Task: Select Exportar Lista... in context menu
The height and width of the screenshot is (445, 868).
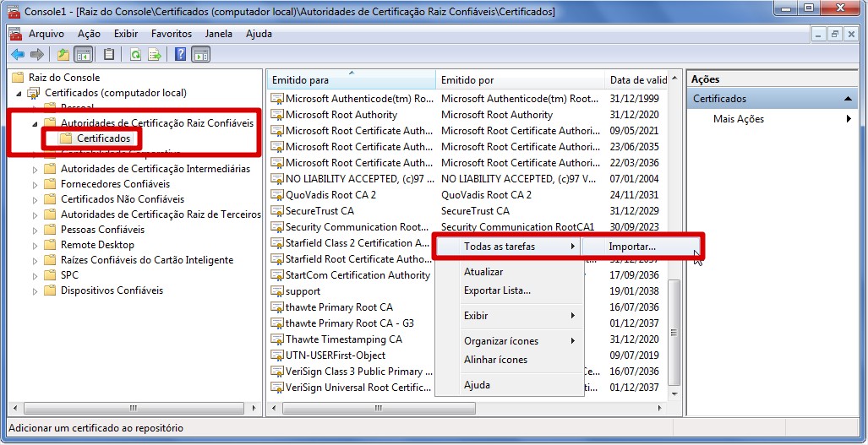Action: [x=497, y=290]
